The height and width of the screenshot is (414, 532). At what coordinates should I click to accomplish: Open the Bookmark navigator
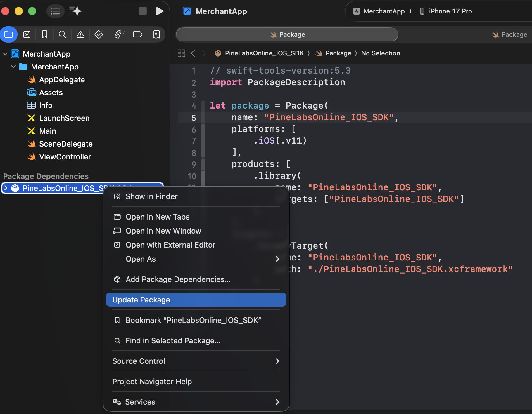pos(44,34)
